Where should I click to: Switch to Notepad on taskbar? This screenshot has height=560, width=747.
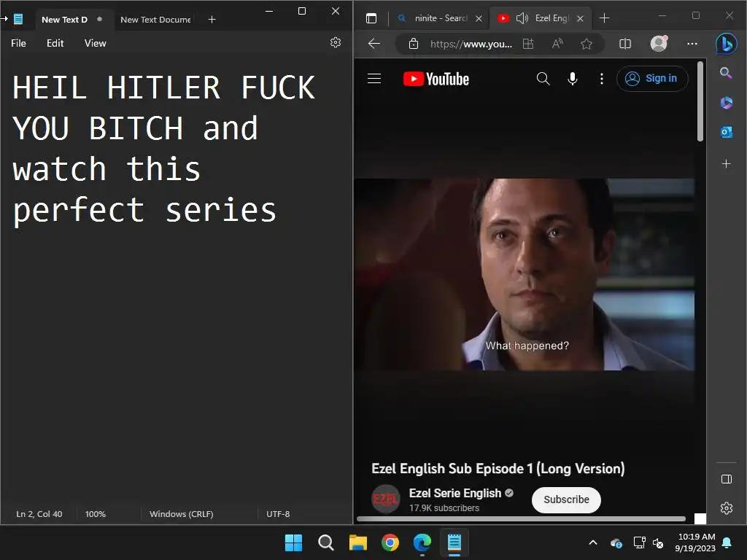click(x=454, y=542)
